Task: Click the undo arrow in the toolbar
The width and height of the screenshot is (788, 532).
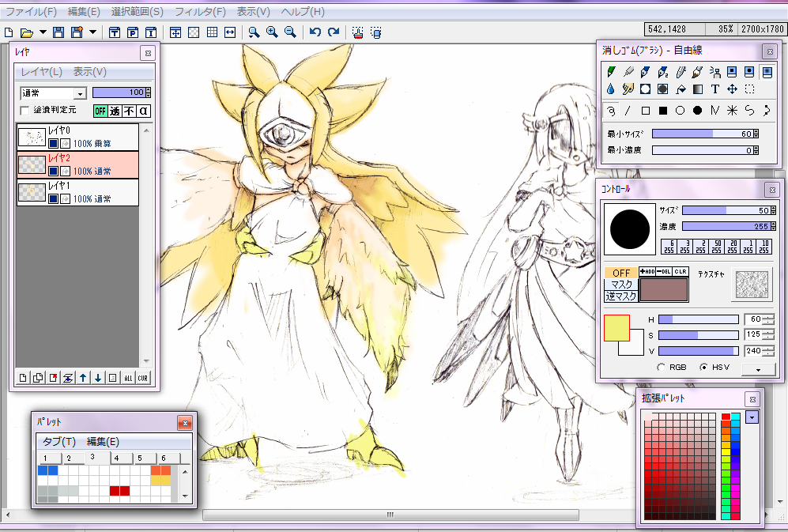Action: point(315,32)
